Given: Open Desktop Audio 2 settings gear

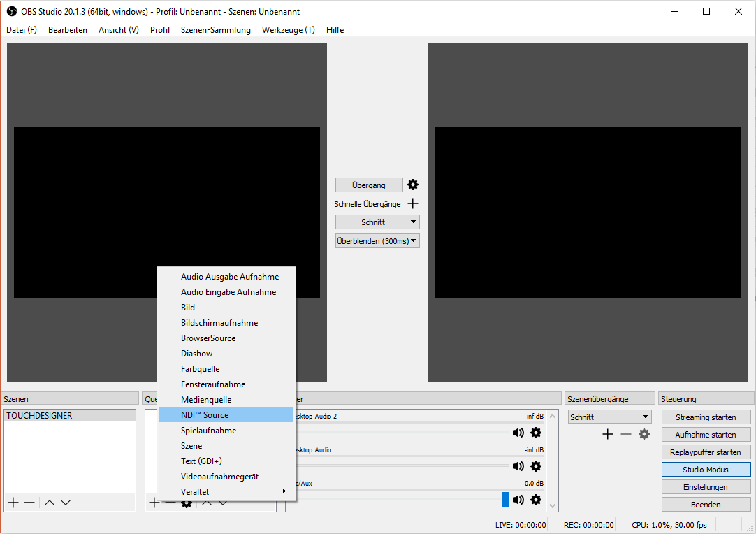Looking at the screenshot, I should click(x=536, y=432).
